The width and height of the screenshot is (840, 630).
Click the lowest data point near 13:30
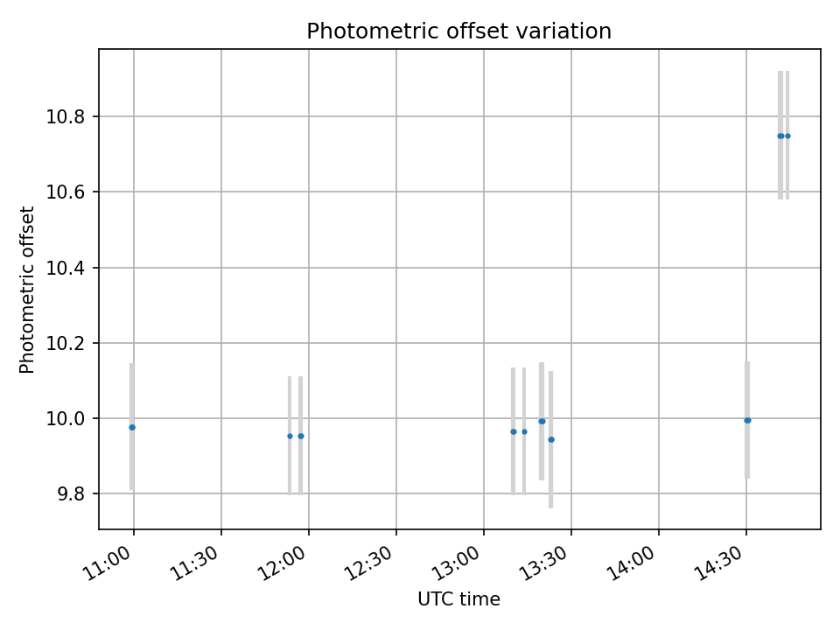click(x=551, y=440)
